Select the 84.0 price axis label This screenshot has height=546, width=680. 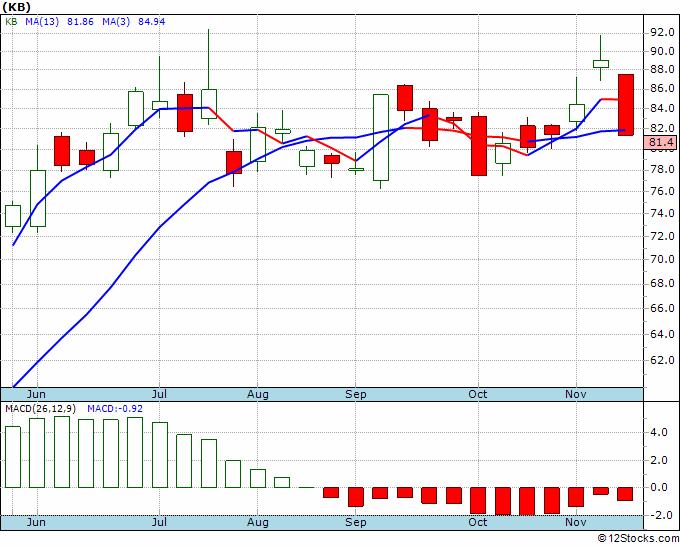[661, 108]
